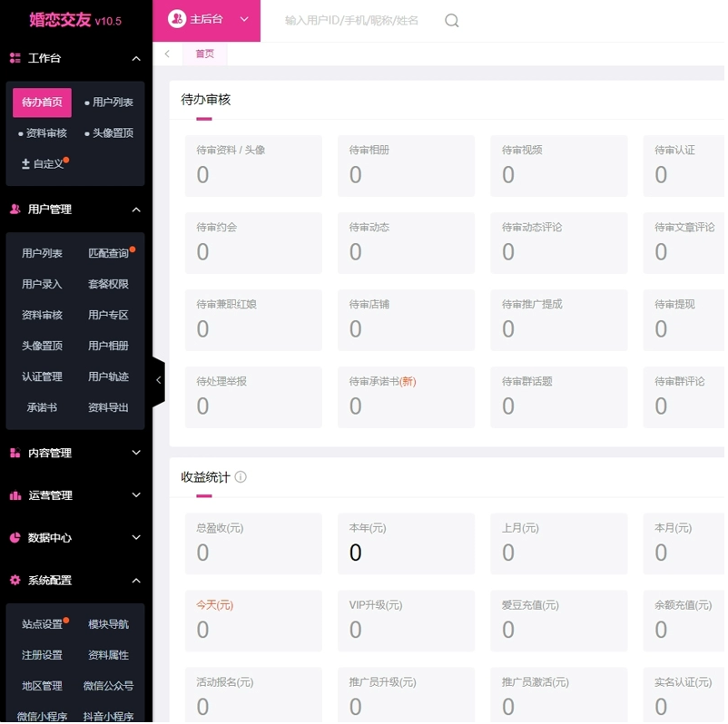
Task: Click the 主后台 user avatar icon
Action: tap(177, 19)
